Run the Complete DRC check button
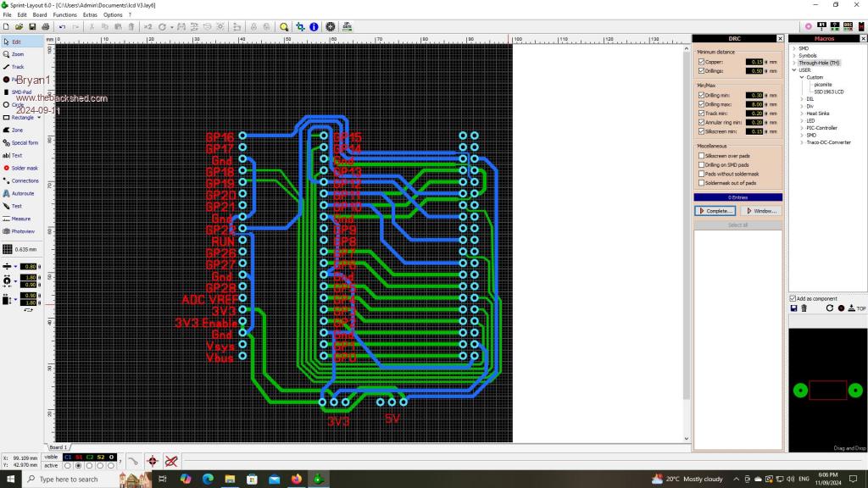 (x=715, y=210)
